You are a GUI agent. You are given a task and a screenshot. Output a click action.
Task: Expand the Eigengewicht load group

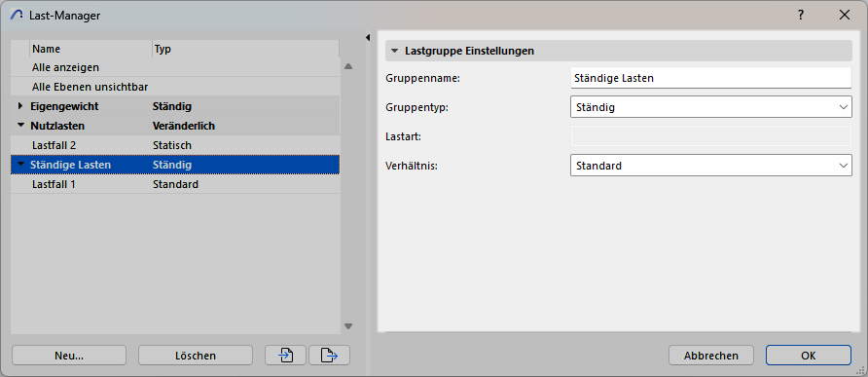21,106
